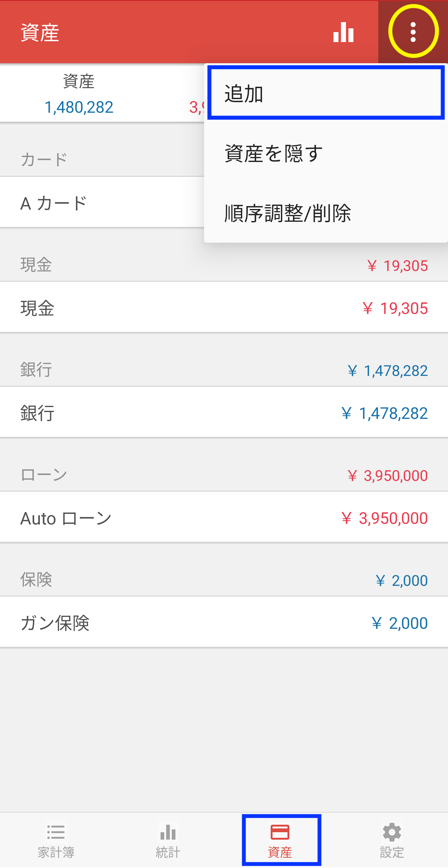
Task: Open the 銀行 account row with ¥1,478,282
Action: [224, 412]
